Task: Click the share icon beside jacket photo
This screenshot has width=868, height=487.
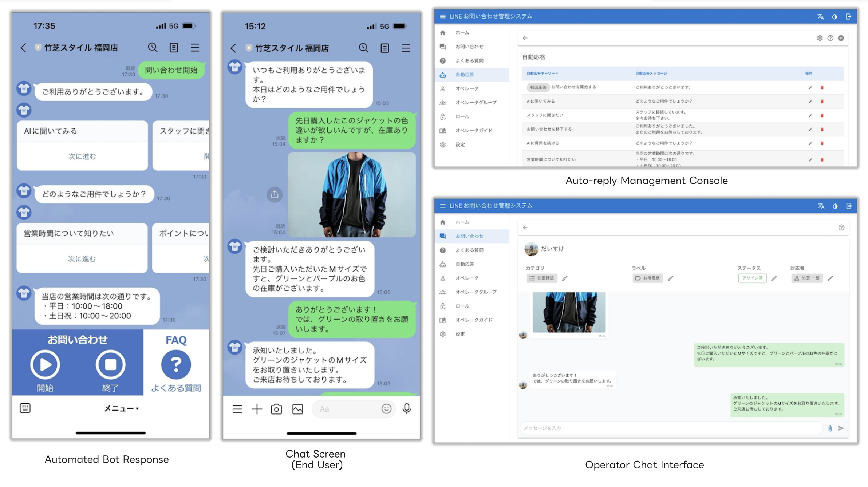Action: pyautogui.click(x=275, y=194)
